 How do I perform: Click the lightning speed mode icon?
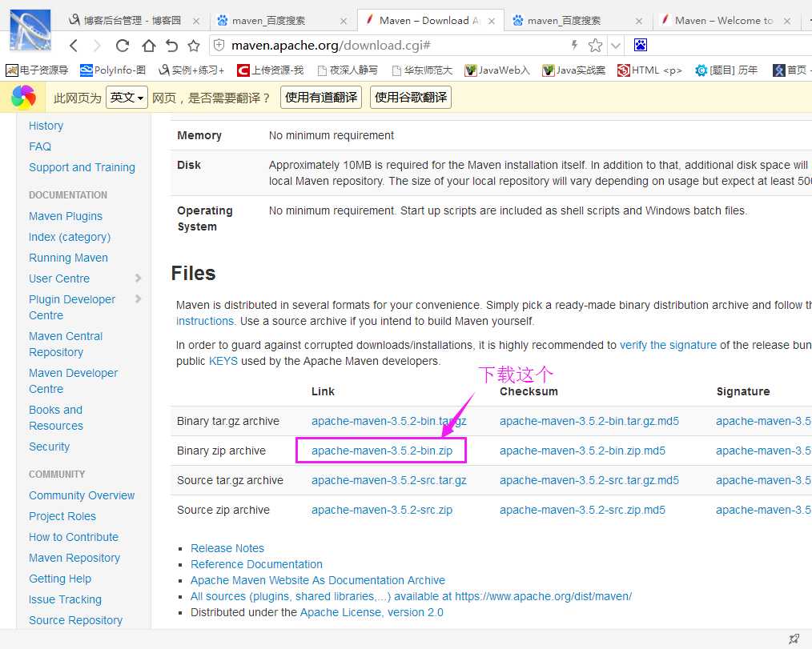pyautogui.click(x=574, y=45)
